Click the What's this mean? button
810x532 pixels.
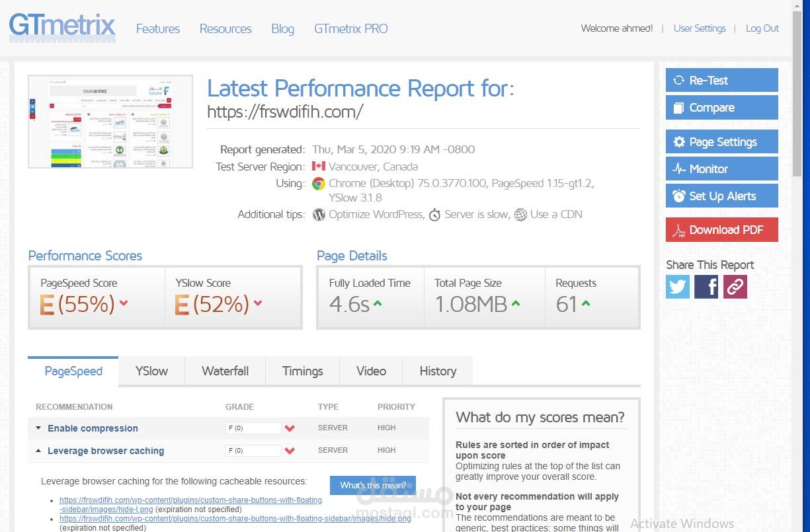click(373, 486)
